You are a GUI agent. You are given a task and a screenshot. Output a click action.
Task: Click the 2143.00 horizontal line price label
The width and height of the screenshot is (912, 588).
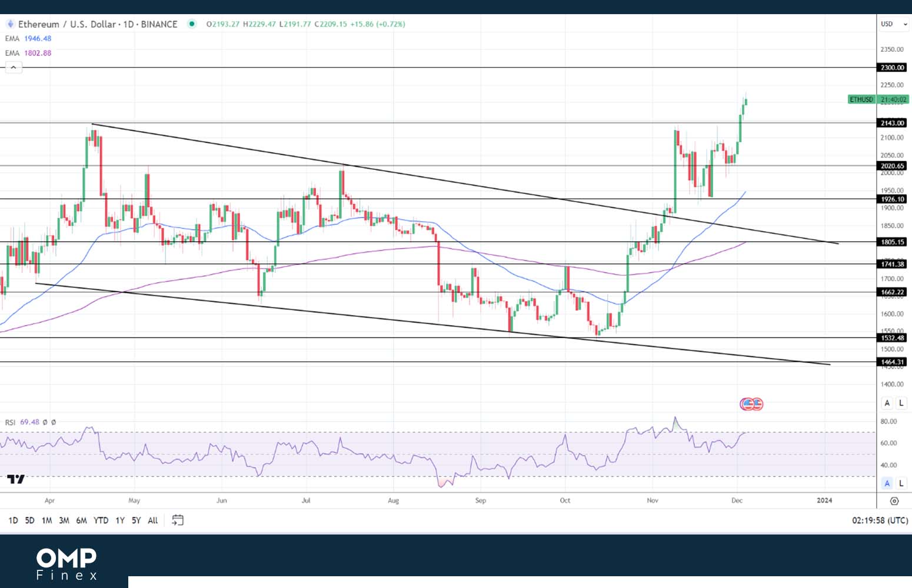[x=892, y=123]
